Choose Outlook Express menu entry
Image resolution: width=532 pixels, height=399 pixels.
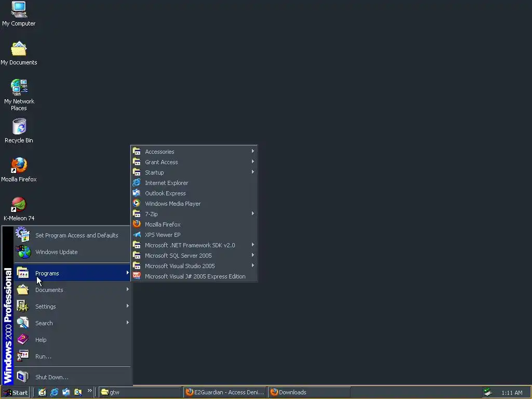(194, 193)
